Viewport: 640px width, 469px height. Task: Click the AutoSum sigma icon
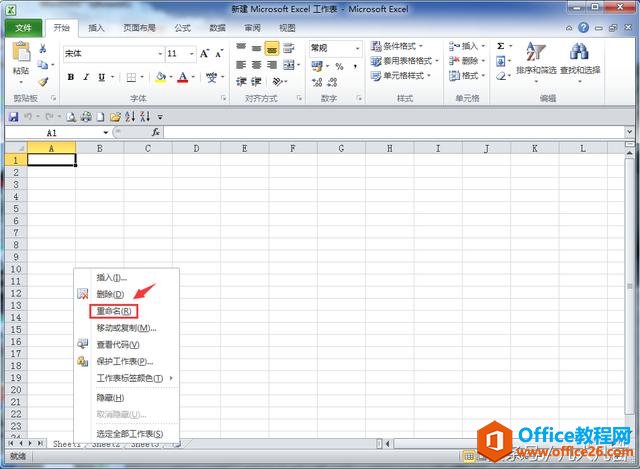tap(500, 46)
